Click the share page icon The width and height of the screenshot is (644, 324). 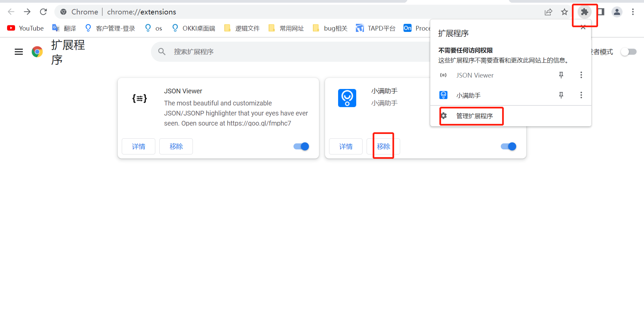(x=548, y=12)
